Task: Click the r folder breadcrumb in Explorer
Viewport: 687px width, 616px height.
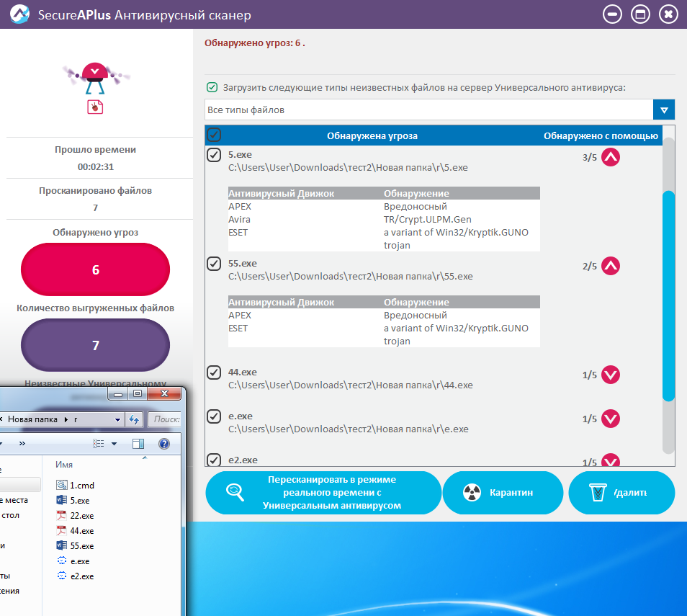Action: coord(76,419)
